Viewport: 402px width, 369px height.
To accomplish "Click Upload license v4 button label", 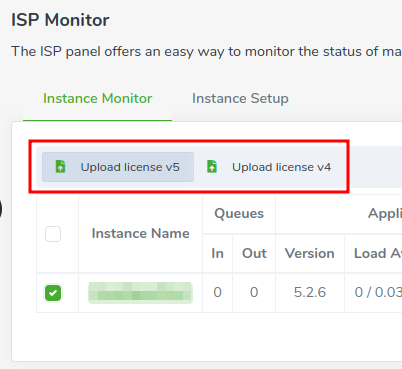I will (x=281, y=167).
